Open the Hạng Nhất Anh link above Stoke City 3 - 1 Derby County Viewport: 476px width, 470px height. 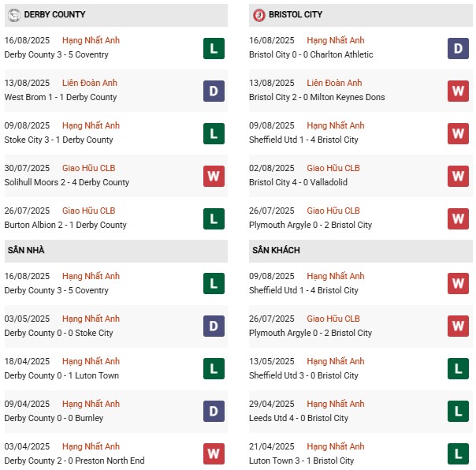click(x=91, y=125)
